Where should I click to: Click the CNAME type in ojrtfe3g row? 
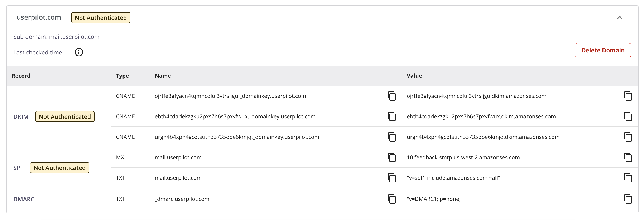pyautogui.click(x=125, y=96)
